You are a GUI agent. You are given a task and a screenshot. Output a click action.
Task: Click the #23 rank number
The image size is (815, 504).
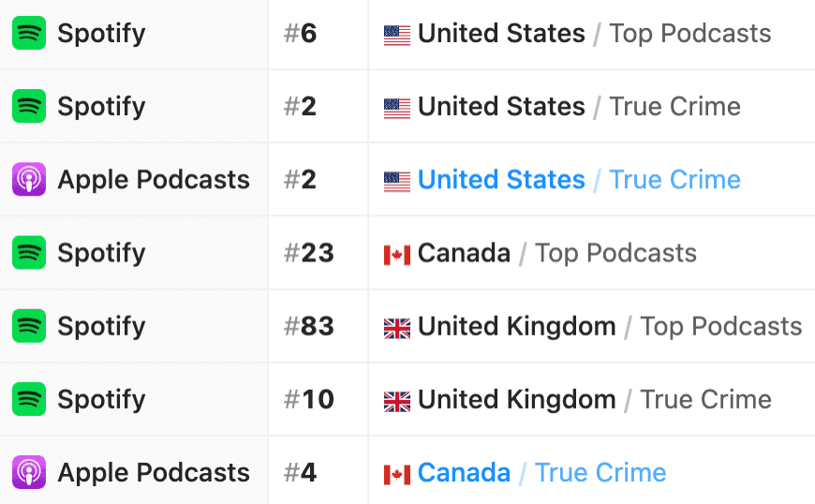pos(308,253)
